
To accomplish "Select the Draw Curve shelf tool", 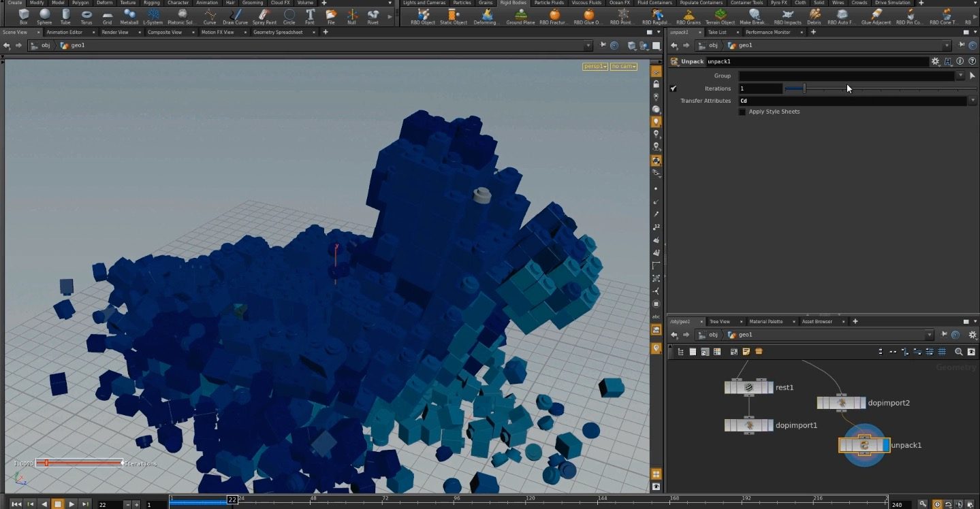I will tap(236, 16).
